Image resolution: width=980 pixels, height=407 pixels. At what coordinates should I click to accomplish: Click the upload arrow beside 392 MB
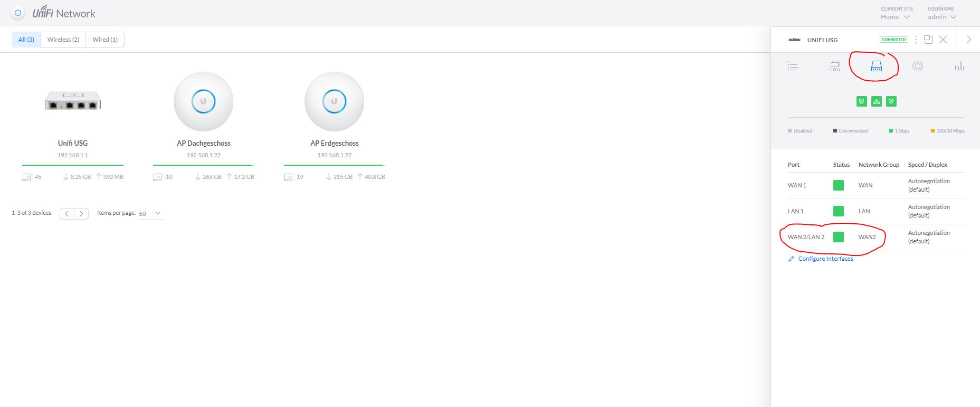coord(99,177)
